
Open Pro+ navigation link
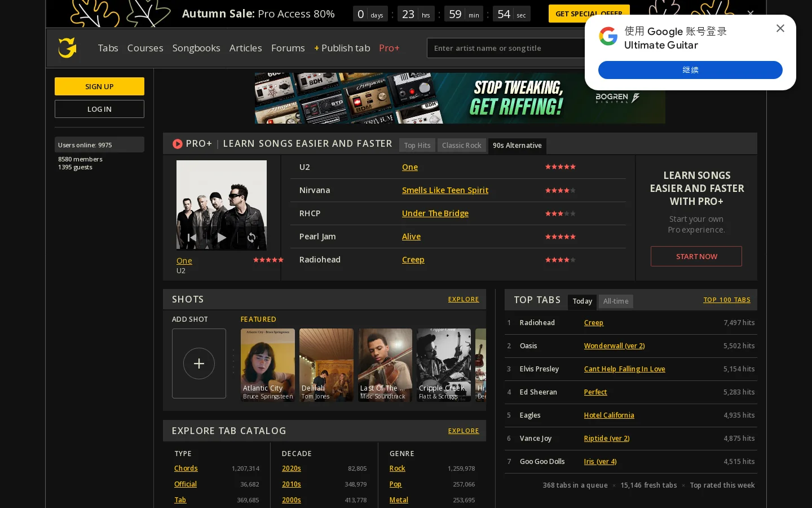coord(389,48)
